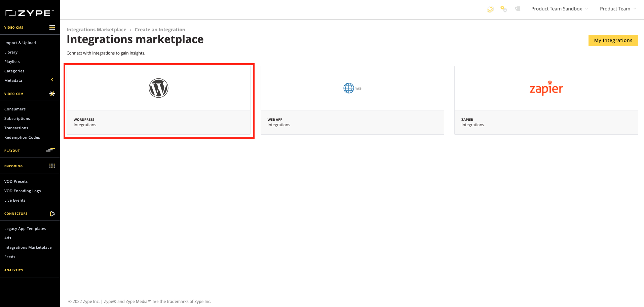Open the Product Team account dropdown
Screen dimensions: 644x307
tap(618, 9)
